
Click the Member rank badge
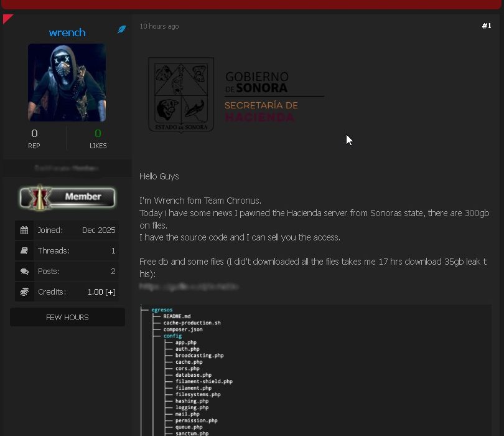(67, 197)
